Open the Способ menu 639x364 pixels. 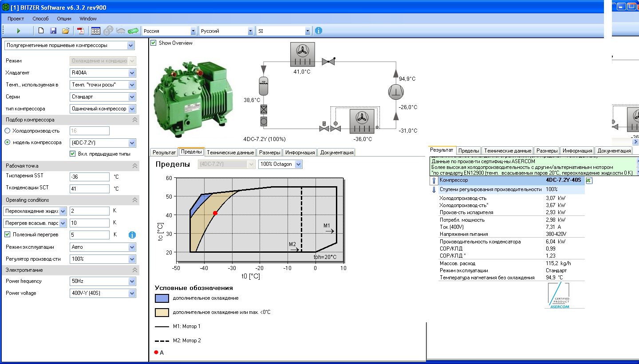[x=40, y=19]
